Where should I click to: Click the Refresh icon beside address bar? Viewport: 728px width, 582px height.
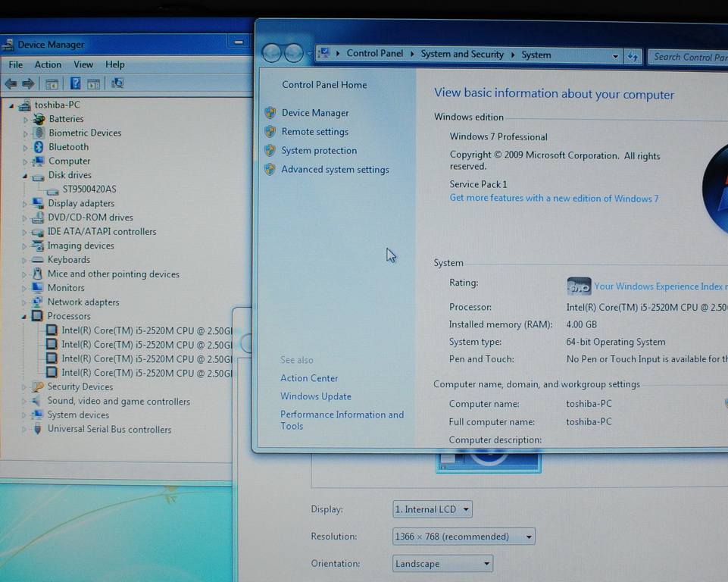click(633, 57)
